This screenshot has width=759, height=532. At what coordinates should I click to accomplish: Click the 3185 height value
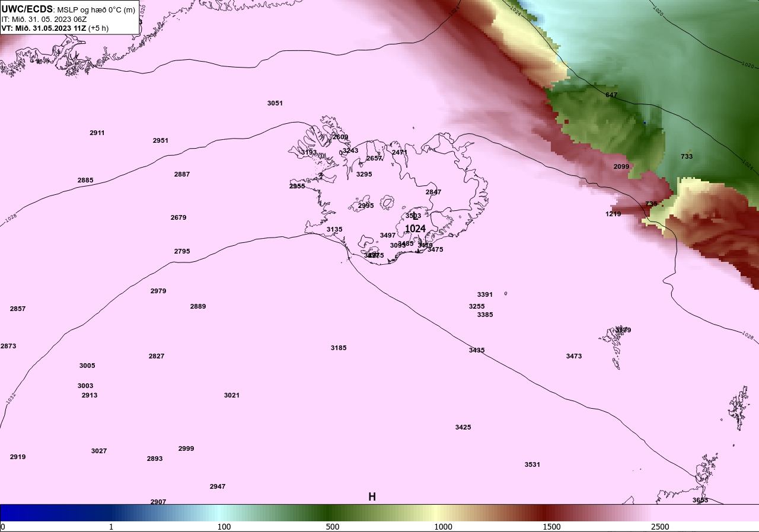[x=339, y=348]
